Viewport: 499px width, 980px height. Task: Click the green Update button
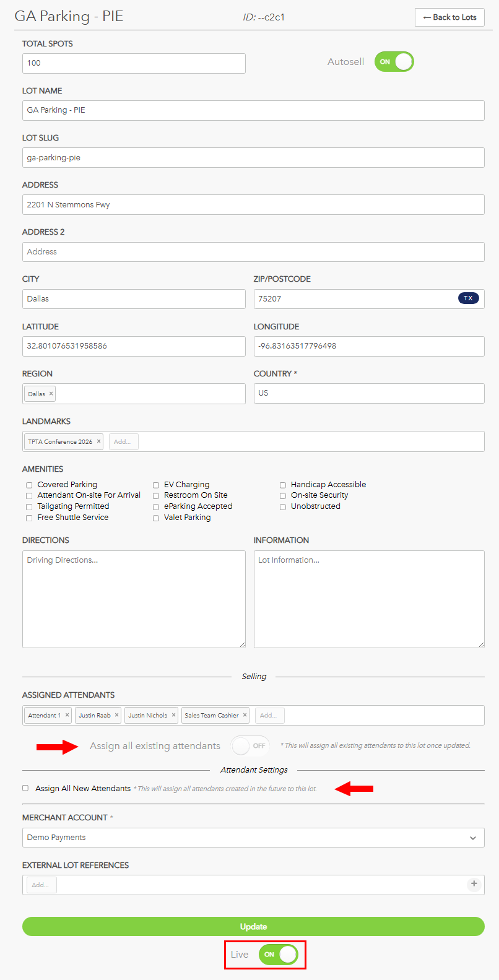253,927
